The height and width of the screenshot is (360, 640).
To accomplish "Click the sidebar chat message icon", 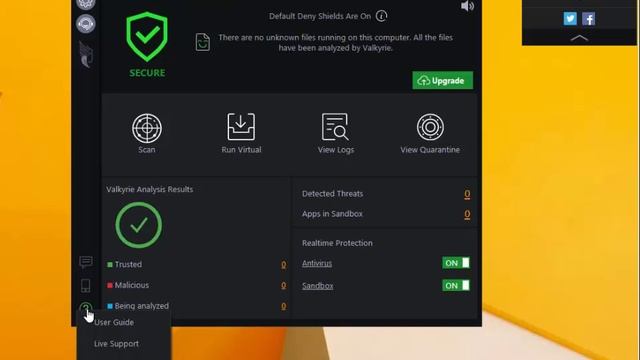I will click(86, 262).
